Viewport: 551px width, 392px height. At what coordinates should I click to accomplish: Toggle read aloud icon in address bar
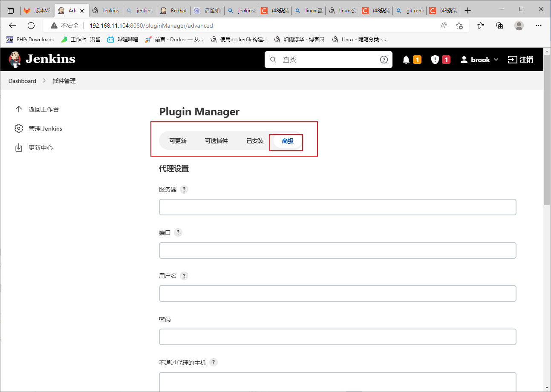click(x=444, y=26)
